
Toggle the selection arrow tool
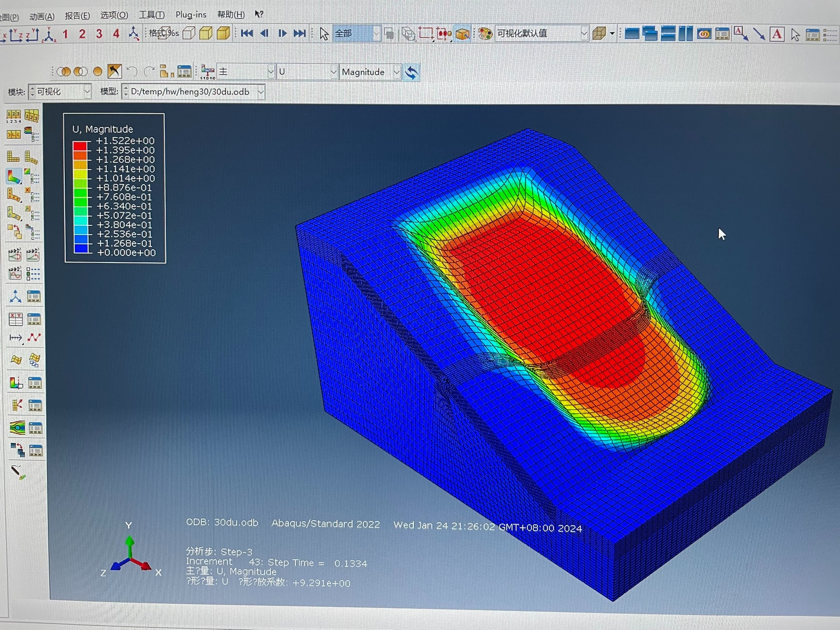(324, 34)
